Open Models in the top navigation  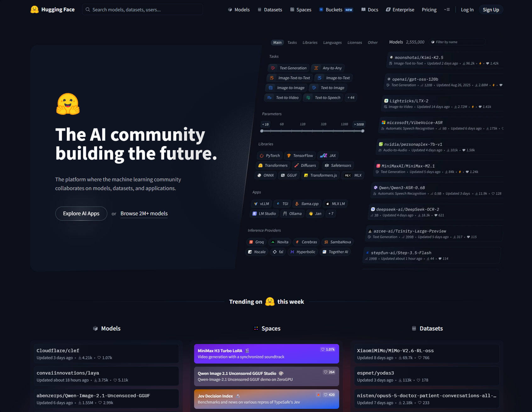239,10
